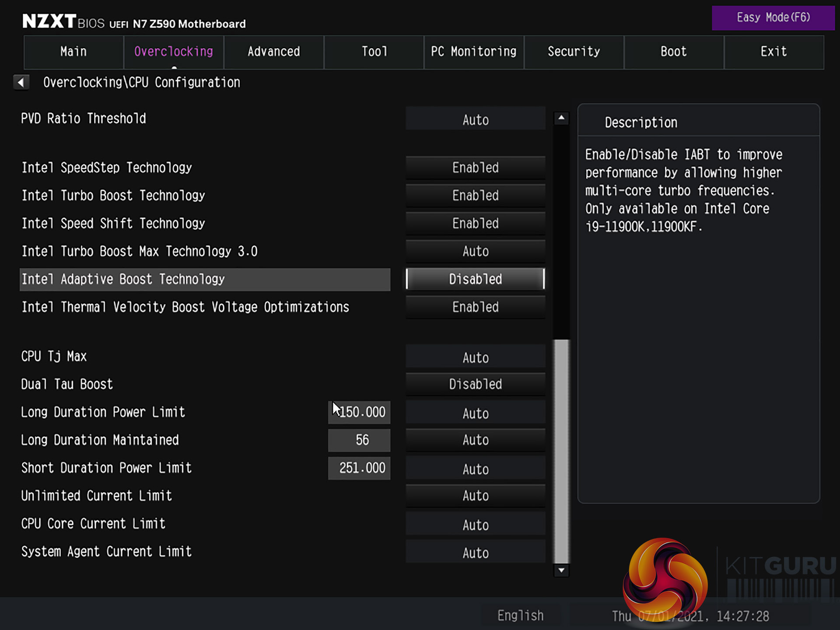Toggle Dual Tau Boost Disabled setting

[x=475, y=384]
